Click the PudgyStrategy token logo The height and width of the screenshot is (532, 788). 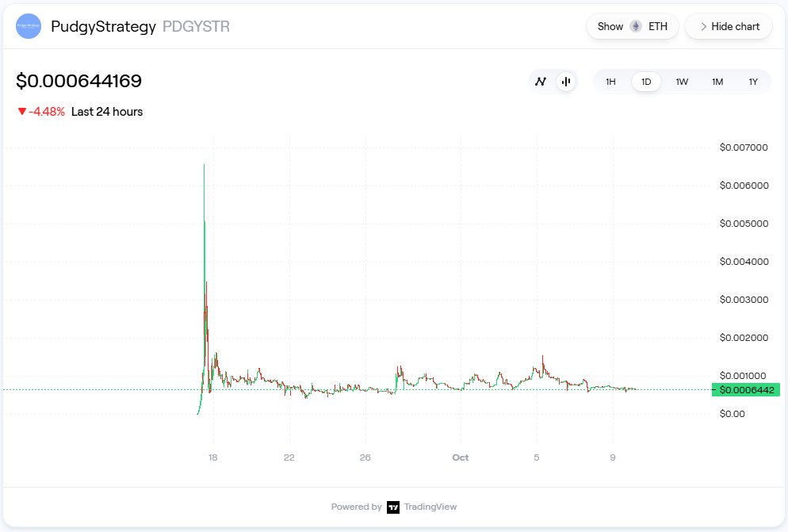29,26
